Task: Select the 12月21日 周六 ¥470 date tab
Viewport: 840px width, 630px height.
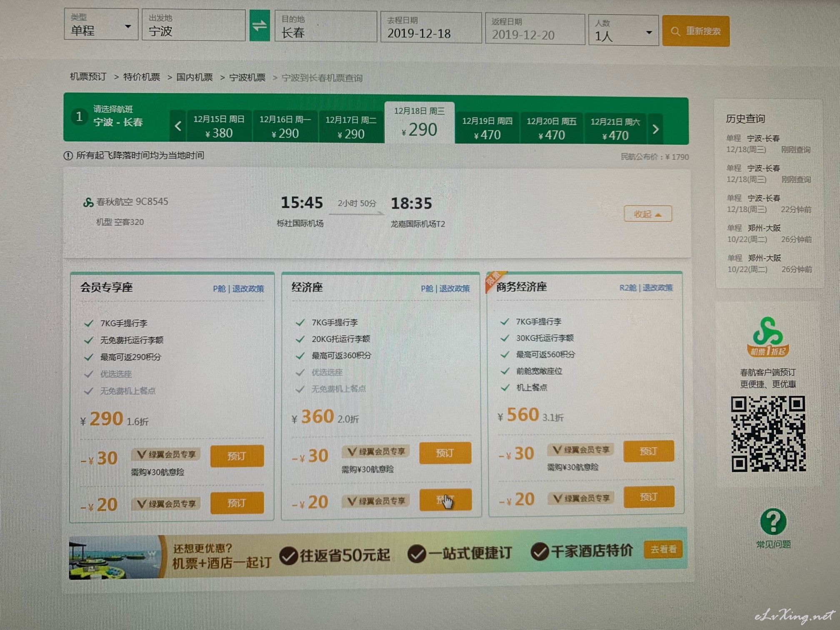Action: [615, 129]
